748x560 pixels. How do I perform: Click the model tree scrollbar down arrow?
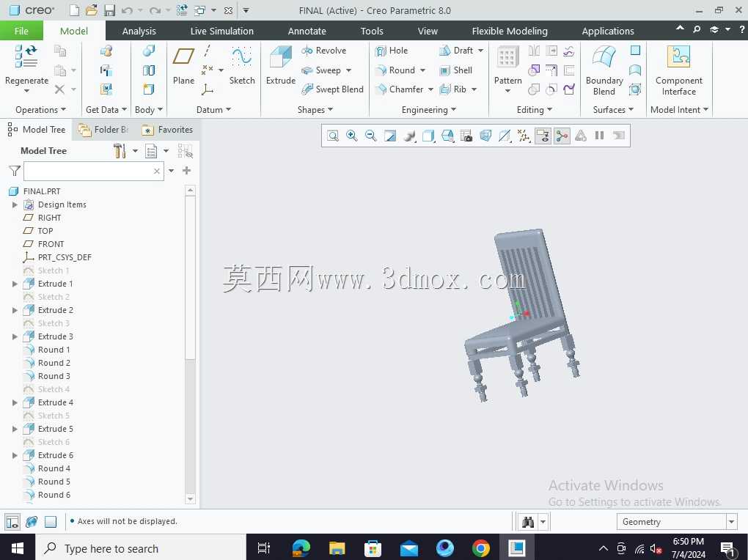point(190,499)
